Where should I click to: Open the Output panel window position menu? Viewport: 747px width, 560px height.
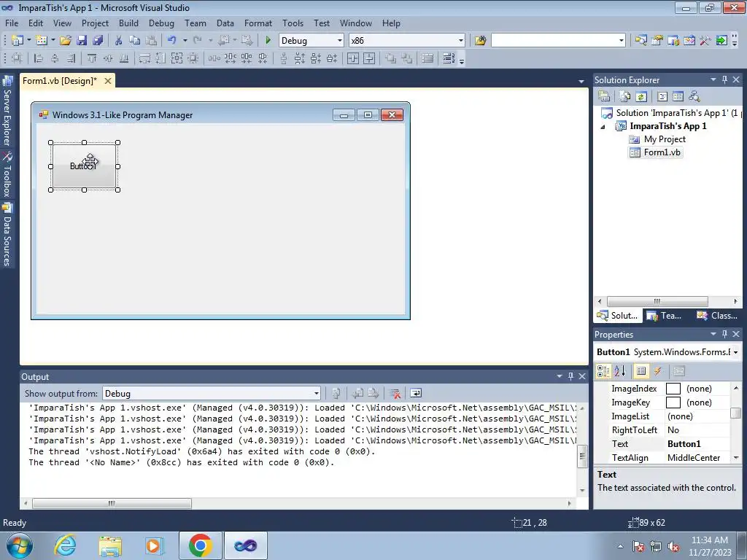(x=560, y=376)
